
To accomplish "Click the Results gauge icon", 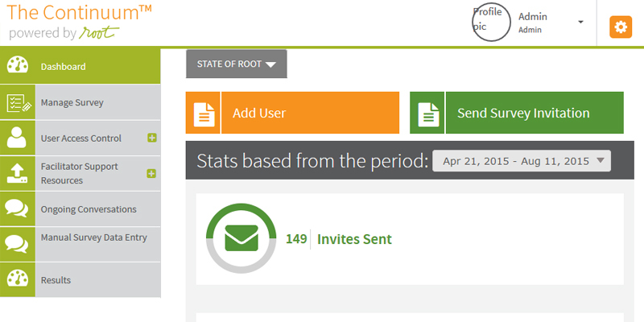I will (x=18, y=279).
